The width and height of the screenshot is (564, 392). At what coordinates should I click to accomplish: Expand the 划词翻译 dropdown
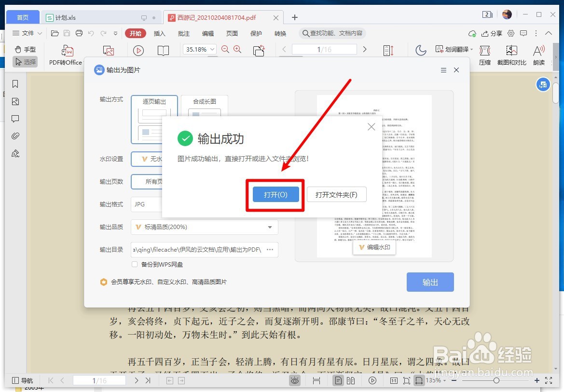point(454,49)
